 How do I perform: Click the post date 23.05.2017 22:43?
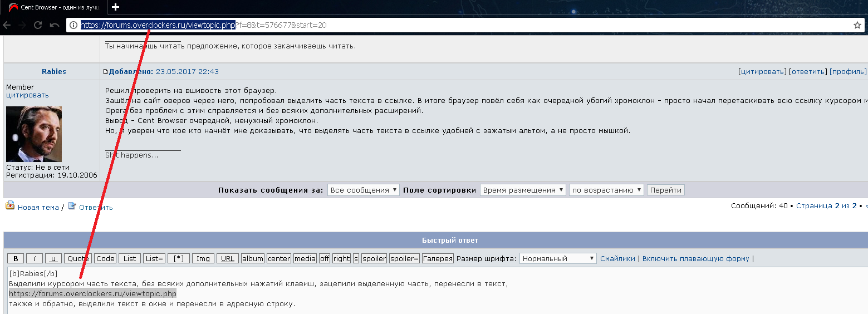[x=187, y=71]
